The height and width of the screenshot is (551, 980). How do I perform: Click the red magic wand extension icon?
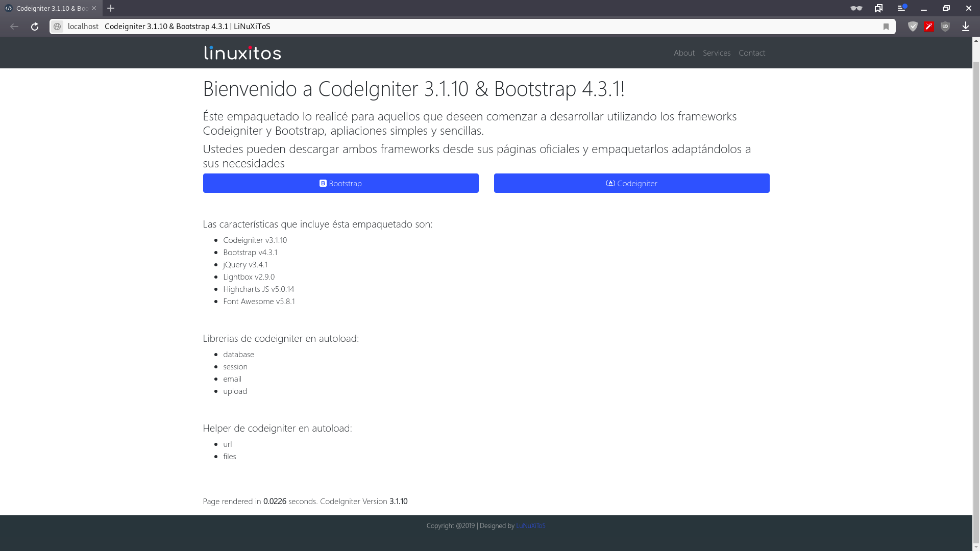tap(929, 27)
